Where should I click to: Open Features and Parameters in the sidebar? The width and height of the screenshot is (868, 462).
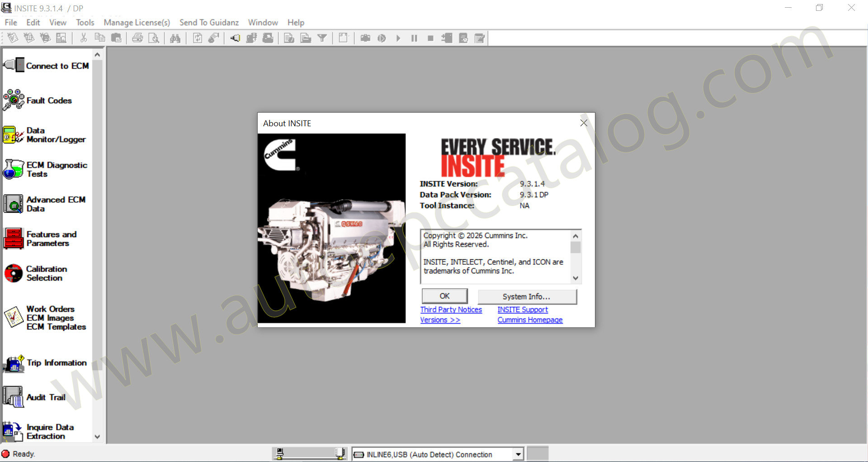(x=40, y=238)
